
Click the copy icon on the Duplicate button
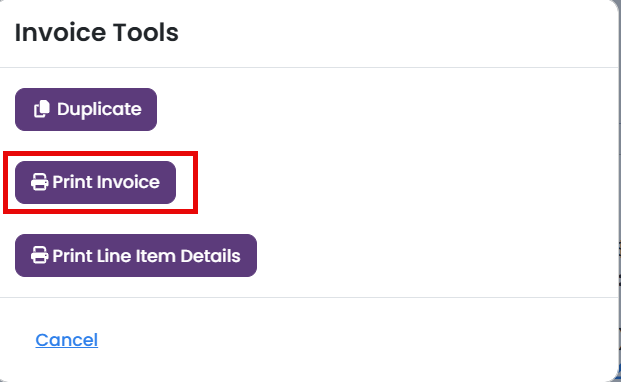[42, 109]
